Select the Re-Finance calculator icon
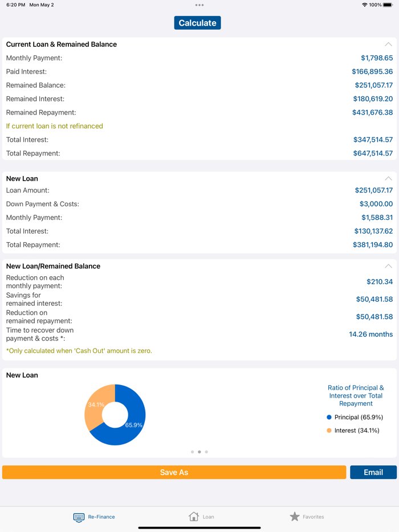 [x=79, y=517]
